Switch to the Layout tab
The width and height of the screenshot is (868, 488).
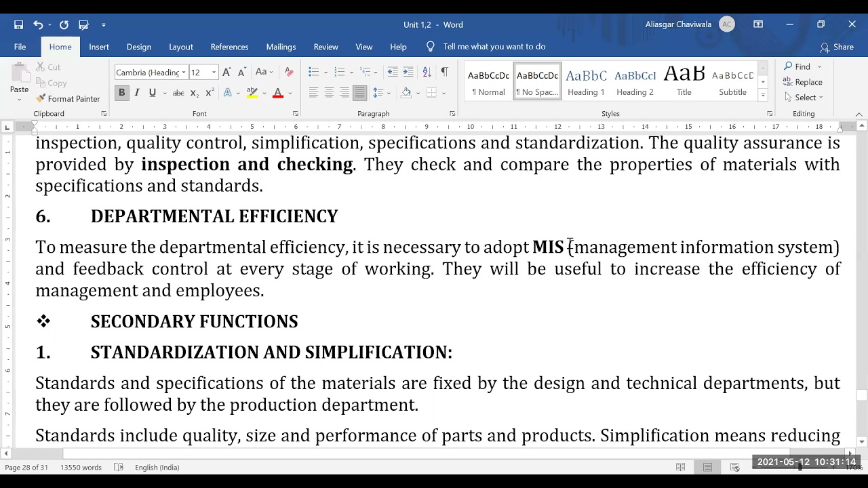[181, 47]
